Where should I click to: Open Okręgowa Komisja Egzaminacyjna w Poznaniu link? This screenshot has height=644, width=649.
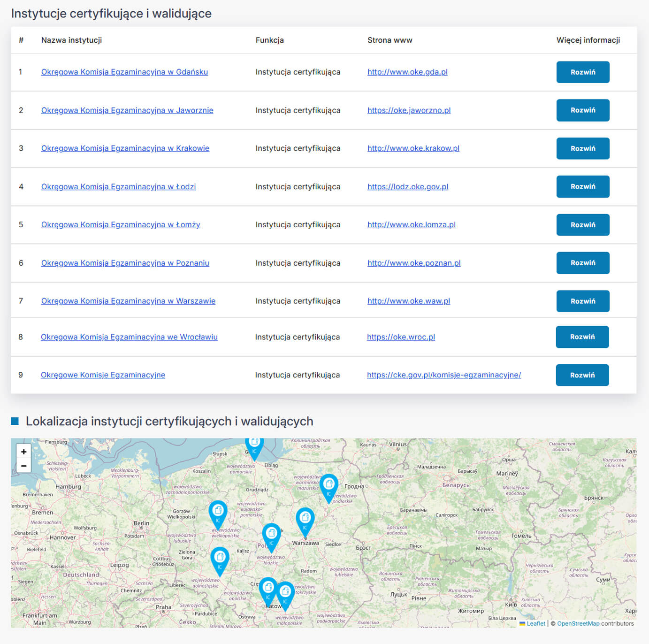point(125,263)
